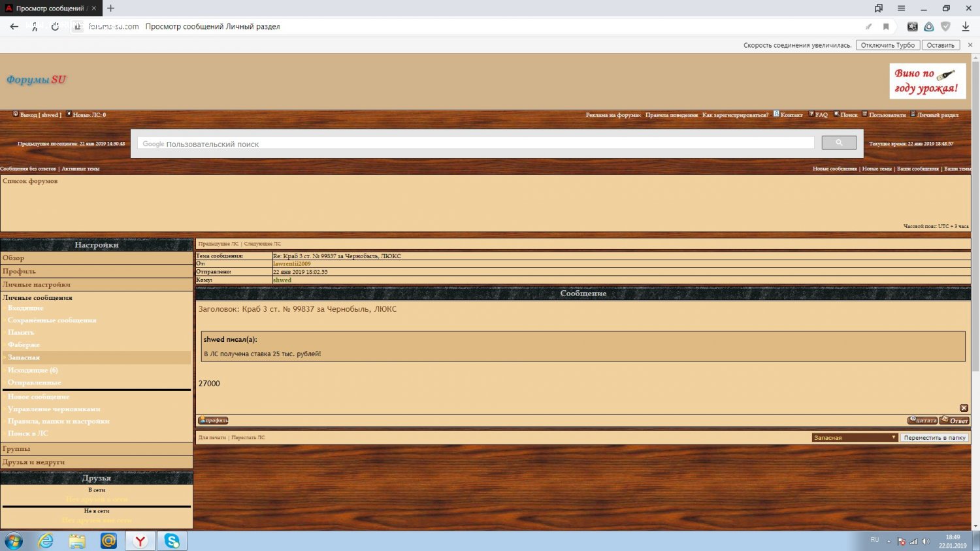
Task: Click the 'Цитата' quote icon button
Action: click(x=922, y=420)
